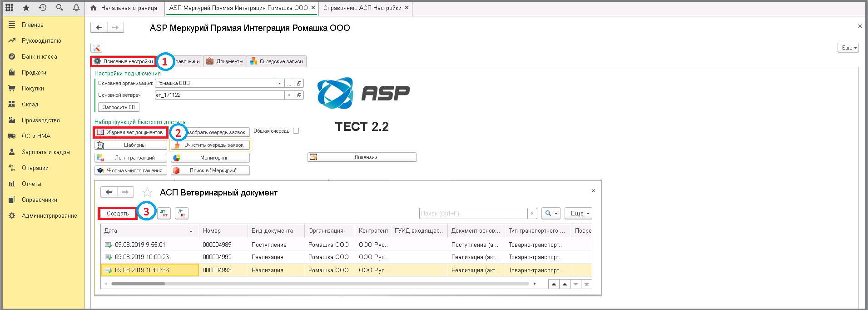This screenshot has width=868, height=310.
Task: Open the Еще menu of ASP Меркурий form
Action: click(848, 48)
